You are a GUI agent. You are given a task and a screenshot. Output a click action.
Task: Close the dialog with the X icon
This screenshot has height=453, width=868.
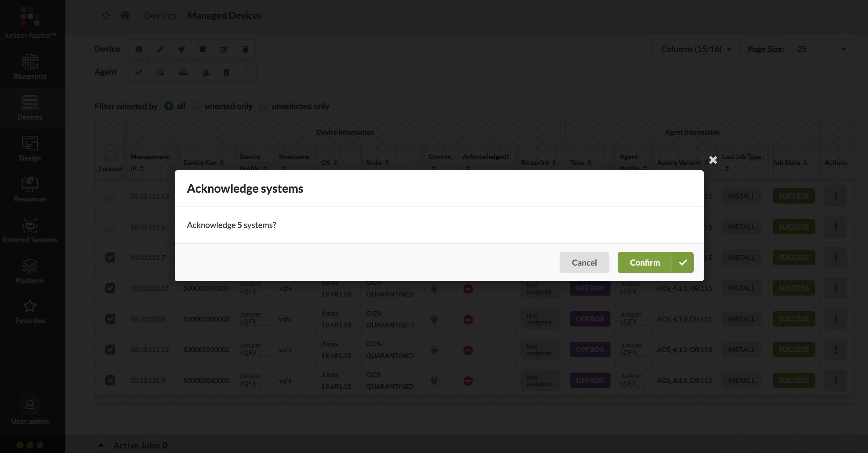713,160
